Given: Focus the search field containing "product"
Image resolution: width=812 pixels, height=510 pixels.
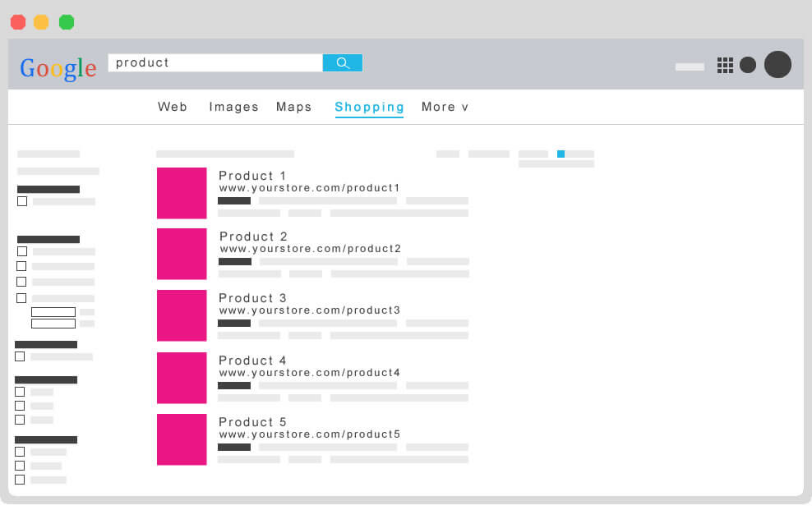Looking at the screenshot, I should coord(215,63).
